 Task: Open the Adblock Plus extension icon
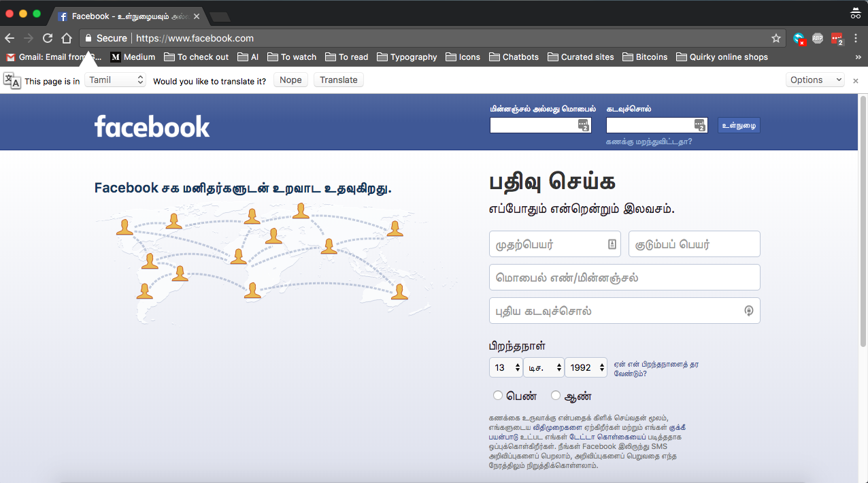click(x=818, y=38)
